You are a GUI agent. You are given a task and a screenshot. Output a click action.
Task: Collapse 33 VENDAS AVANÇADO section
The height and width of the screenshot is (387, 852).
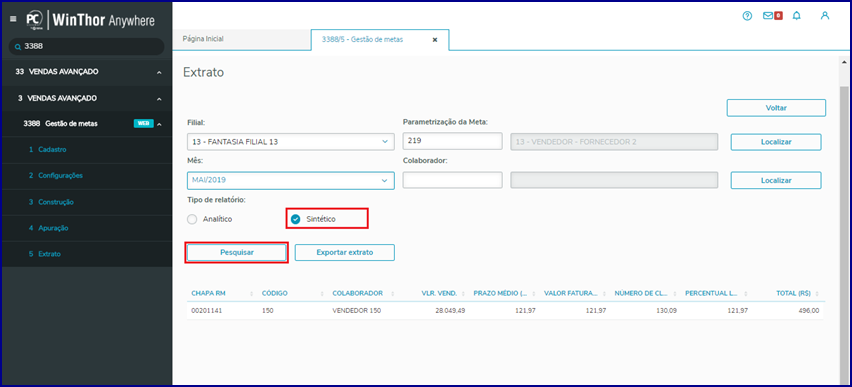click(x=159, y=72)
